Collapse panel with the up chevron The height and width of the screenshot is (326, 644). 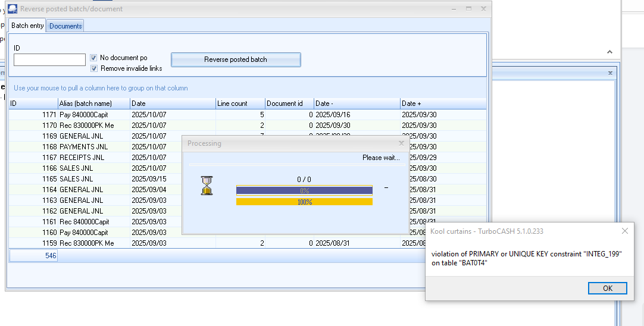(609, 52)
